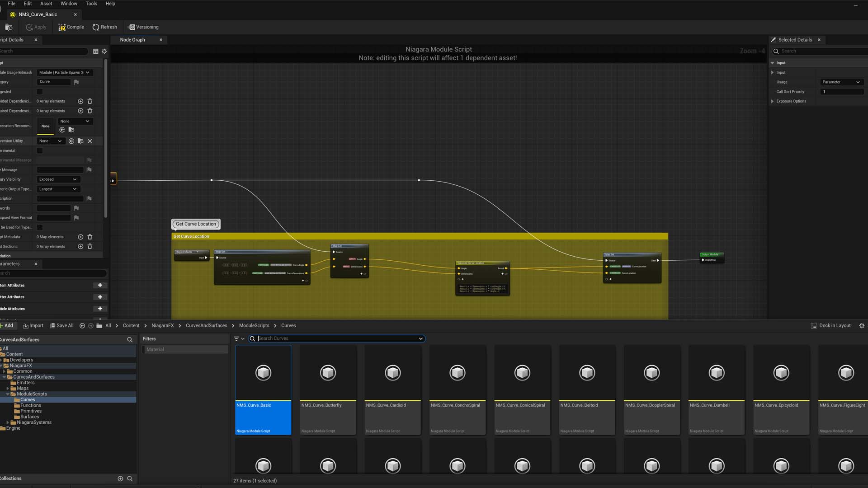The height and width of the screenshot is (488, 868).
Task: Add a new Particle Attributes parameter
Action: point(100,309)
